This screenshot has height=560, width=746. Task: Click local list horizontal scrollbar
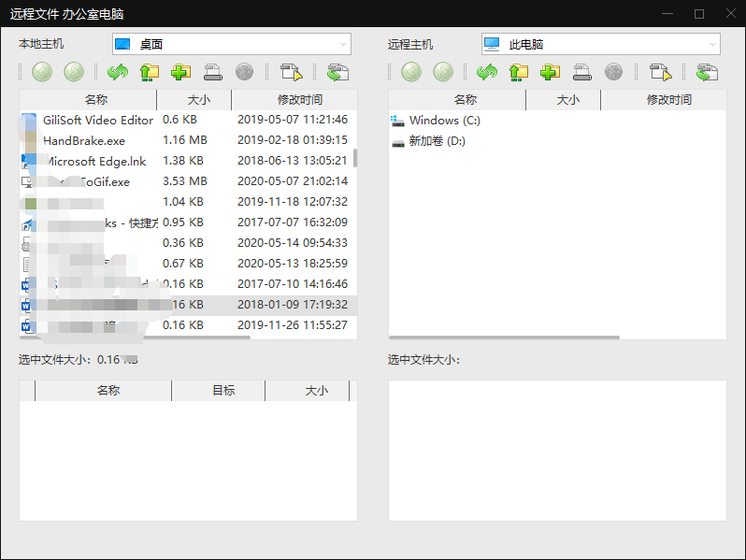(x=135, y=337)
